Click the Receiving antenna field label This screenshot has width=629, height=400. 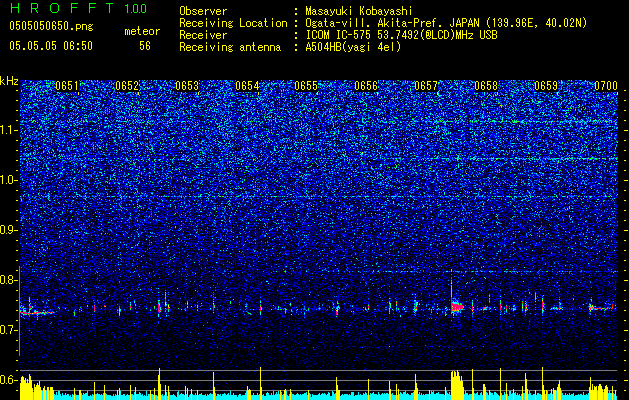coord(230,48)
